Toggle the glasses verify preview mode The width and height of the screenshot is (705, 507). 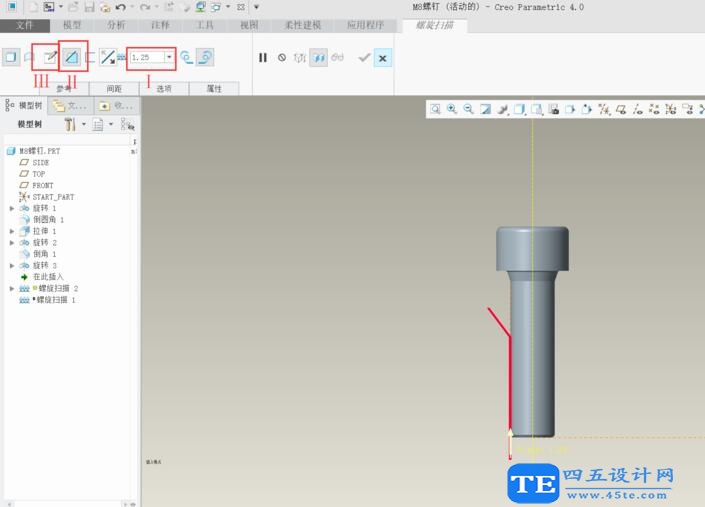click(x=337, y=58)
